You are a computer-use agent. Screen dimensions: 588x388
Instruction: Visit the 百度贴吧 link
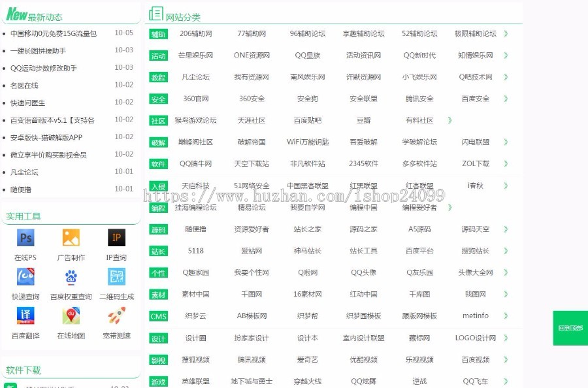[x=308, y=120]
